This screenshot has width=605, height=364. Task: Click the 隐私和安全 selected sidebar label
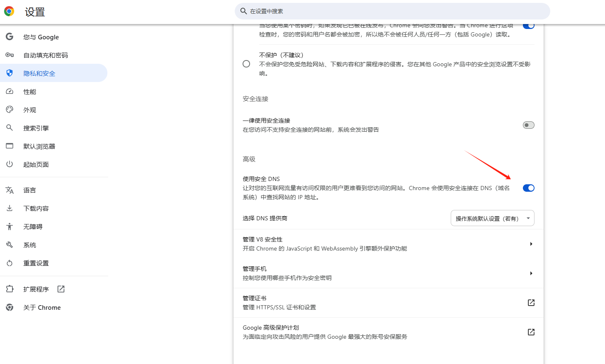pos(39,73)
